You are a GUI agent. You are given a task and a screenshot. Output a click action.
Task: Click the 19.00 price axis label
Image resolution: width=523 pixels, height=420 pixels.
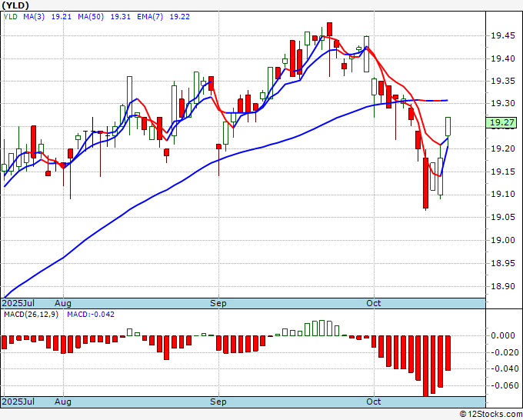click(x=503, y=240)
